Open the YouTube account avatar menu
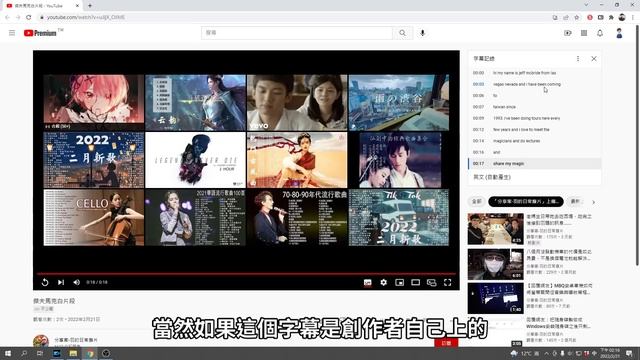Image resolution: width=640 pixels, height=360 pixels. click(x=619, y=33)
